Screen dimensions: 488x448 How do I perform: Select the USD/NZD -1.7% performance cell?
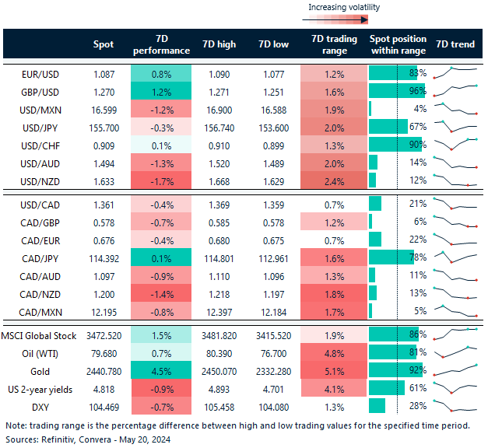(x=161, y=180)
